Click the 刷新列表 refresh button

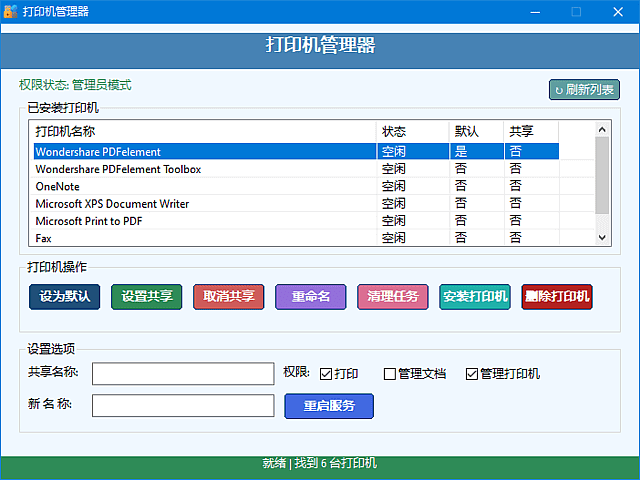584,90
